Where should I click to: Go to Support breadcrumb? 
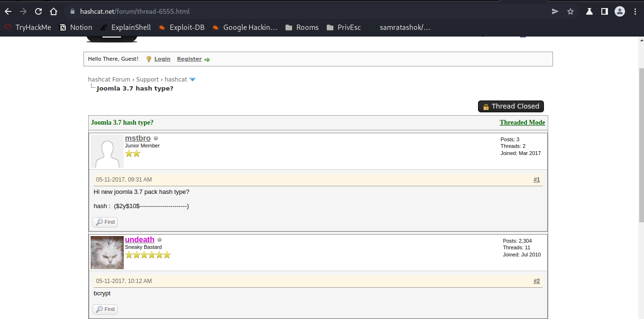[x=147, y=79]
